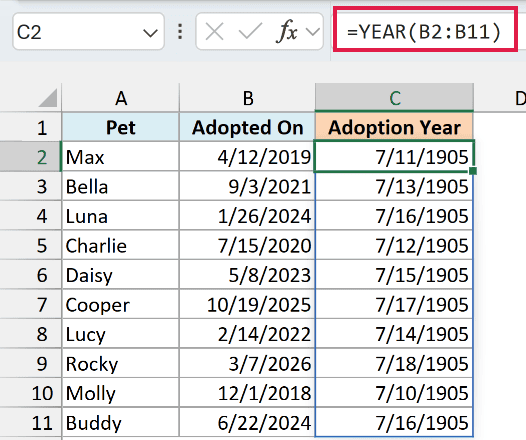Select column B header

(x=248, y=98)
